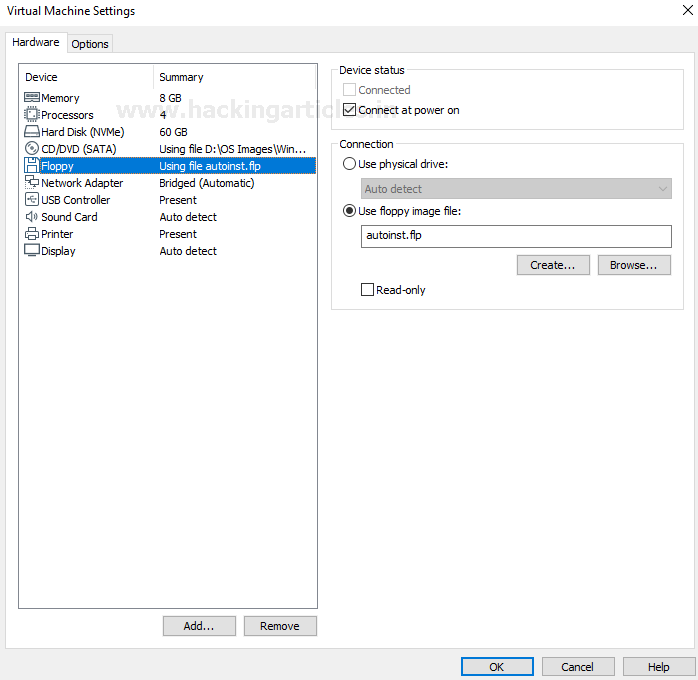Select the Printer device icon
This screenshot has height=680, width=698.
click(32, 234)
